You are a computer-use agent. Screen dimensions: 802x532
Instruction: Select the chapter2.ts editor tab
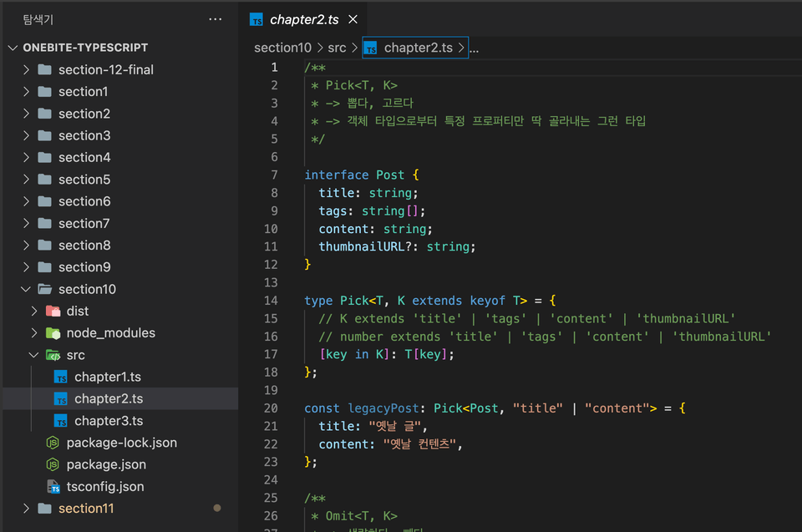[x=301, y=19]
